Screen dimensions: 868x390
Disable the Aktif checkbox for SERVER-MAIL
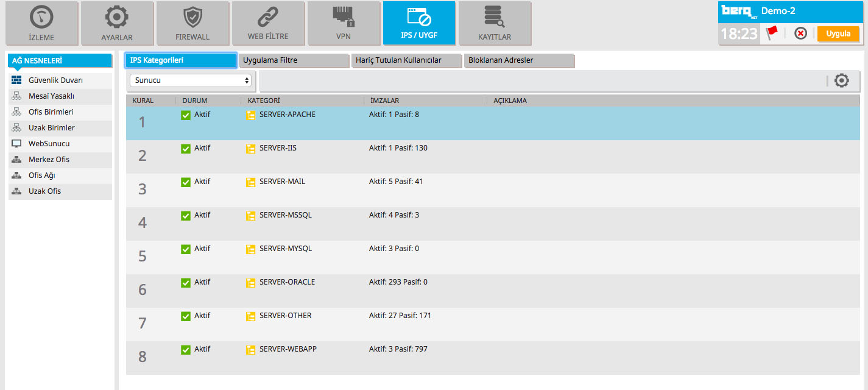[186, 182]
